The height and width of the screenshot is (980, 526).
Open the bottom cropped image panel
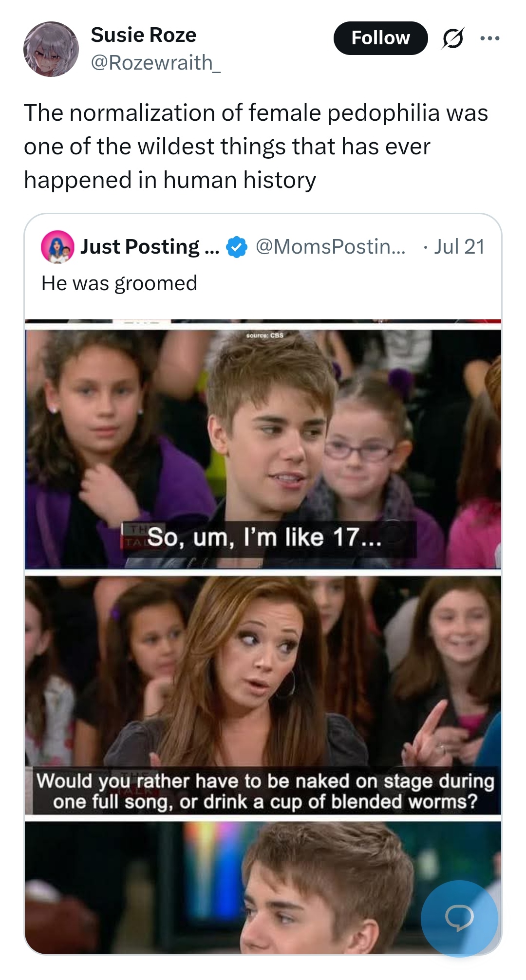(x=263, y=888)
